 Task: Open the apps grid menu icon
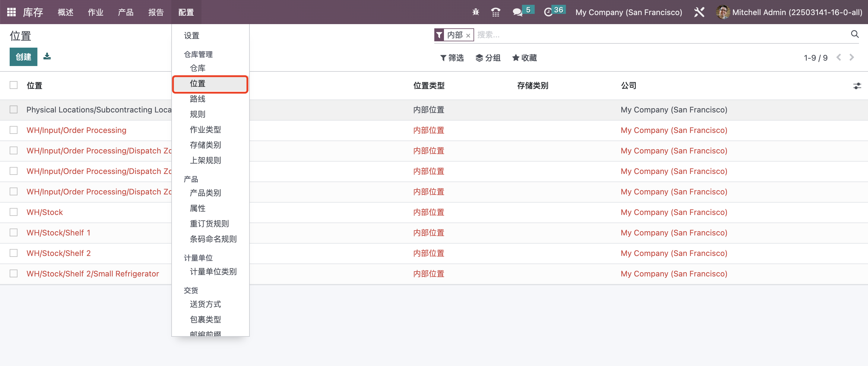(11, 12)
